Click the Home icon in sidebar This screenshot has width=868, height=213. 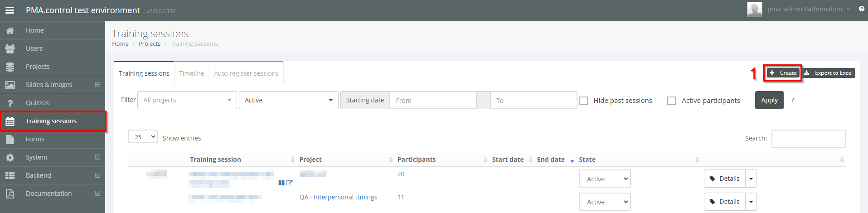tap(10, 30)
